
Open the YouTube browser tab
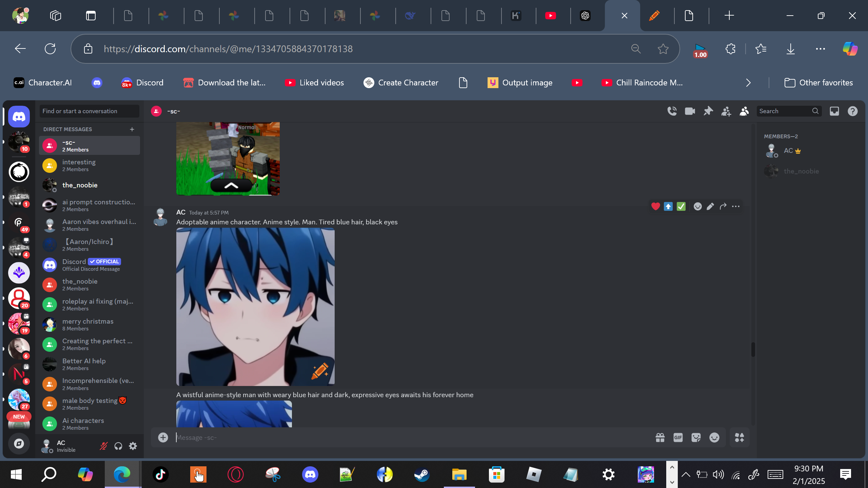[550, 16]
